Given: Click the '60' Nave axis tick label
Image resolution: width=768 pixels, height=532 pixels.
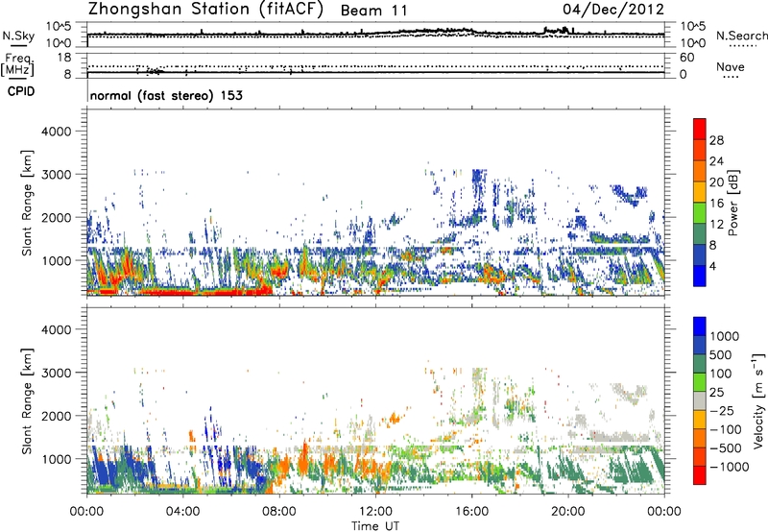Looking at the screenshot, I should [x=686, y=58].
